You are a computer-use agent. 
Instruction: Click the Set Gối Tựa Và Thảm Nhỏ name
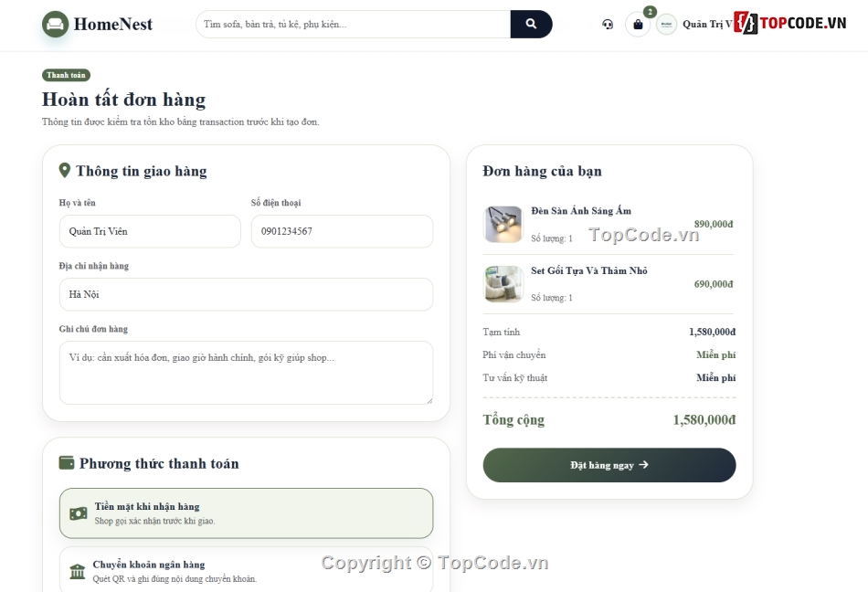tap(589, 270)
